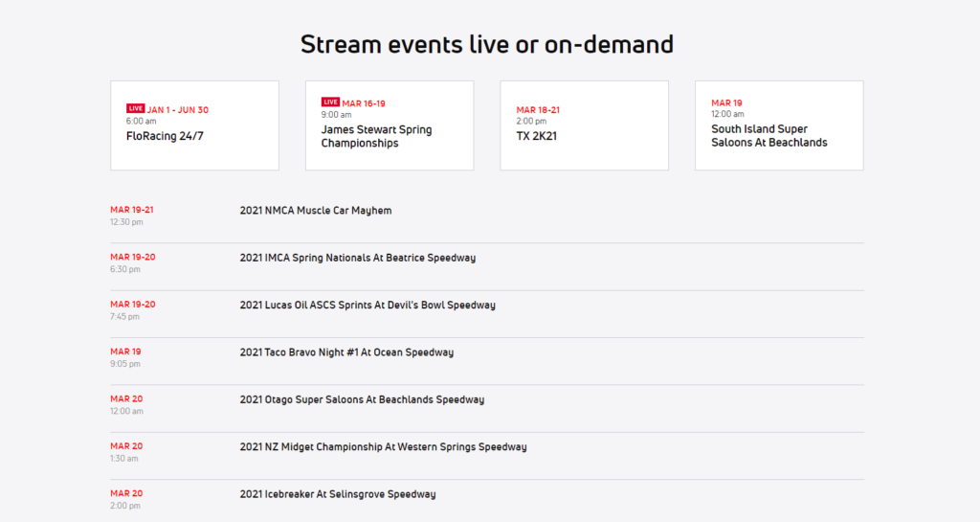The image size is (980, 522).
Task: Open James Stewart Spring Championships card
Action: click(x=390, y=125)
